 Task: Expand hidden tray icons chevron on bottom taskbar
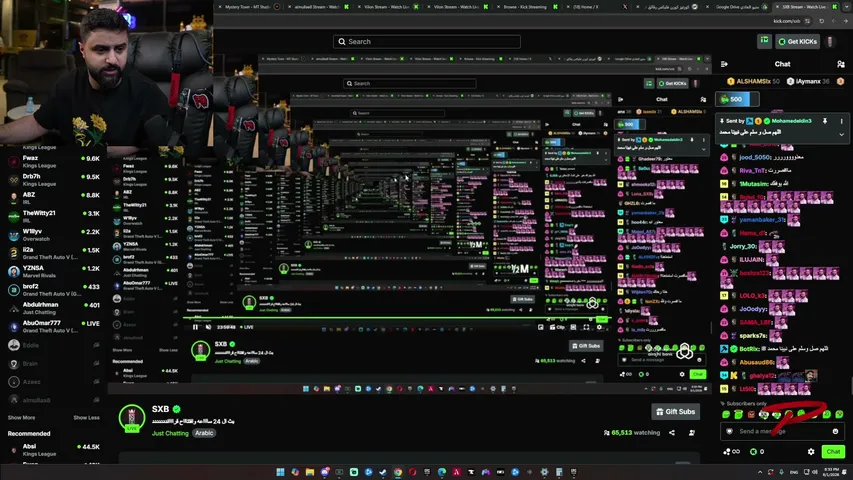760,472
